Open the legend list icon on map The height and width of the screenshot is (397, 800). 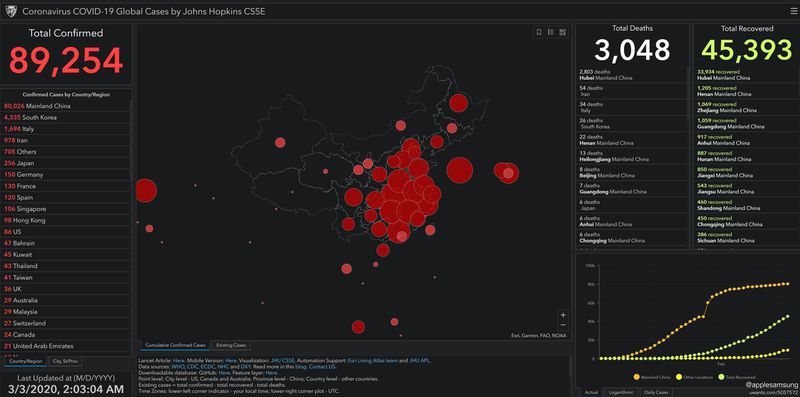tap(551, 32)
